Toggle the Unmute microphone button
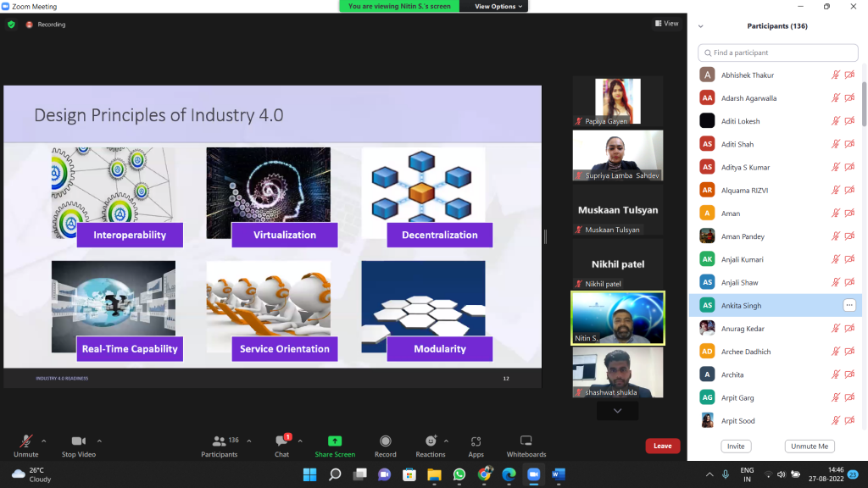 pyautogui.click(x=26, y=446)
